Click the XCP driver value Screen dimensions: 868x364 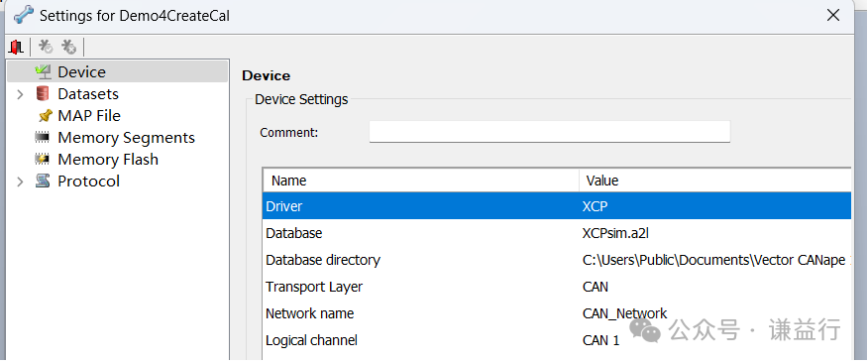tap(596, 206)
